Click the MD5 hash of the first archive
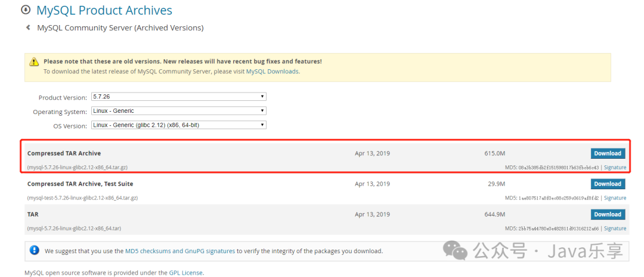Screen dimensions: 644x277 tap(559, 167)
